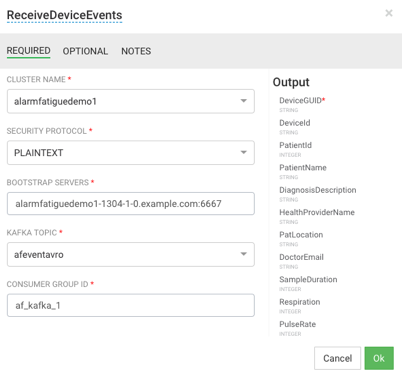Select the PulseRate output field

click(x=297, y=324)
